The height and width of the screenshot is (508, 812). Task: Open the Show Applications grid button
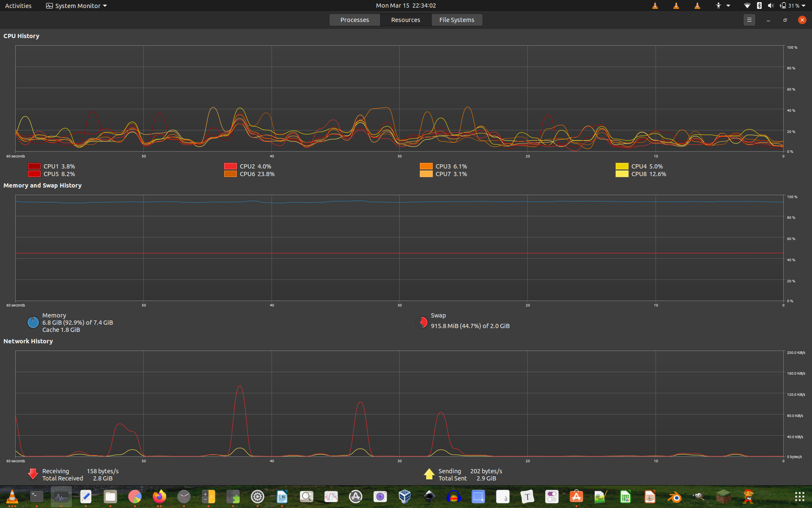[x=799, y=497]
